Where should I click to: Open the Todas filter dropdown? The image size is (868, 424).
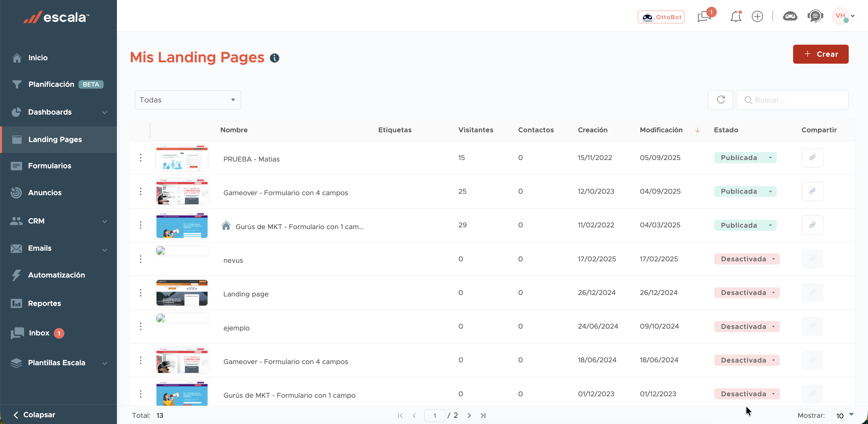pyautogui.click(x=188, y=100)
